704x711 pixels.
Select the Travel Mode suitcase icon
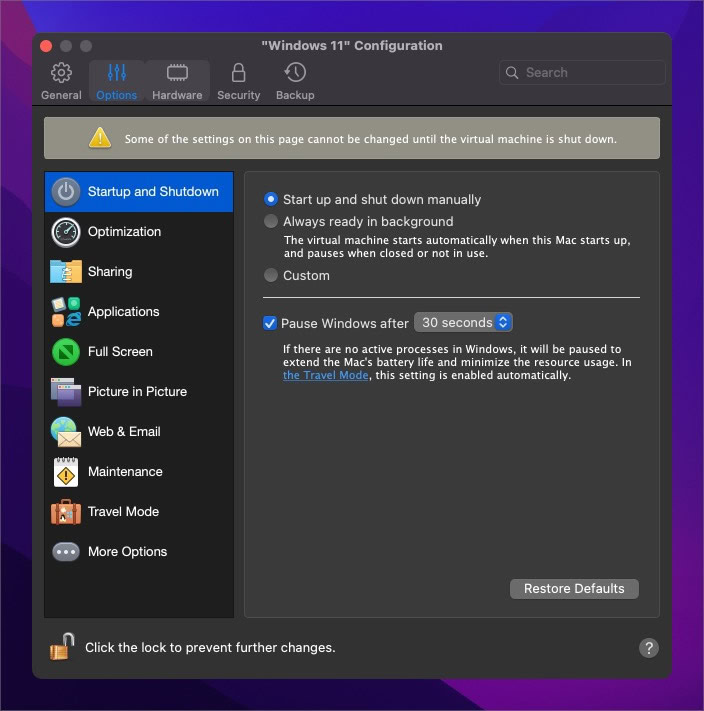[66, 511]
